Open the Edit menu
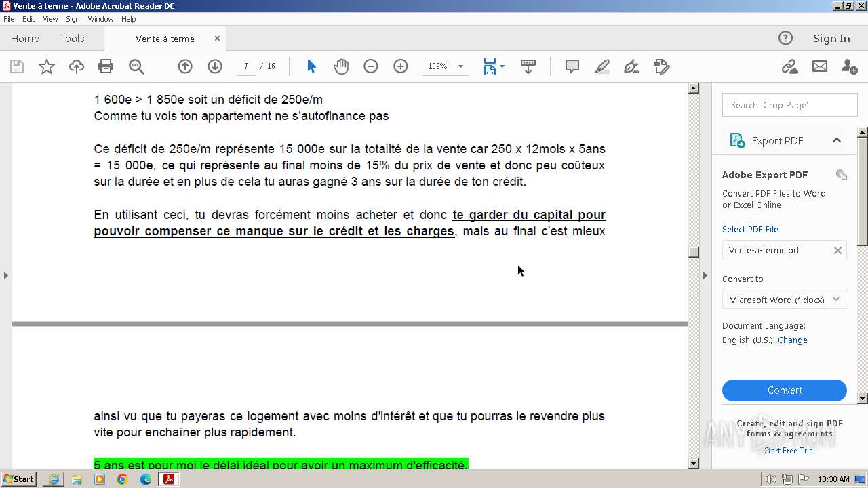This screenshot has width=868, height=488. pyautogui.click(x=28, y=19)
